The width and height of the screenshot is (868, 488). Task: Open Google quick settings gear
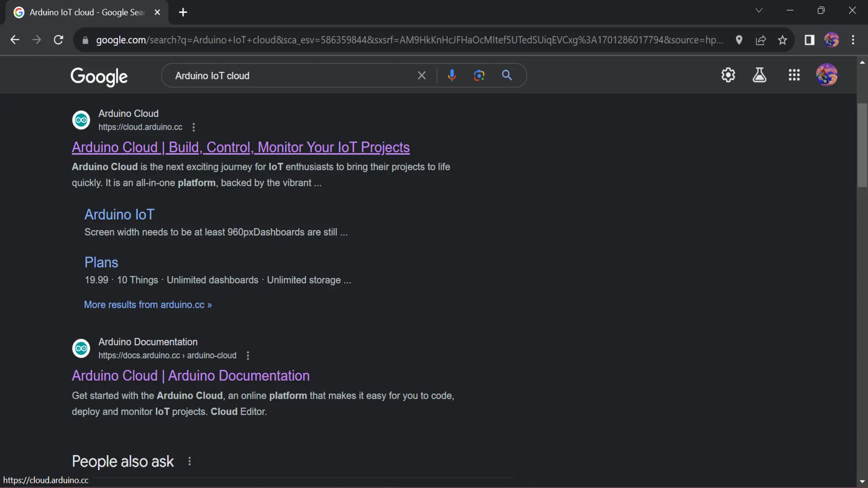[728, 75]
